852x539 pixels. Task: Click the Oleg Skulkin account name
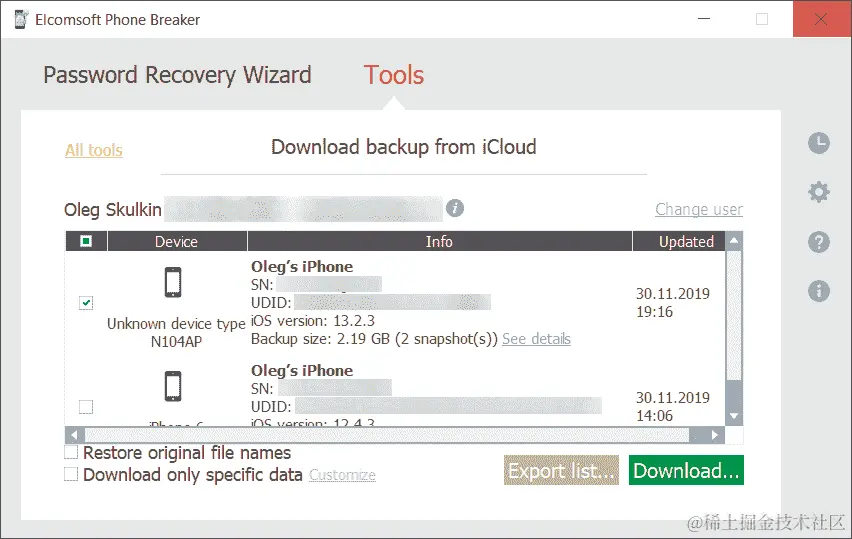pos(112,209)
